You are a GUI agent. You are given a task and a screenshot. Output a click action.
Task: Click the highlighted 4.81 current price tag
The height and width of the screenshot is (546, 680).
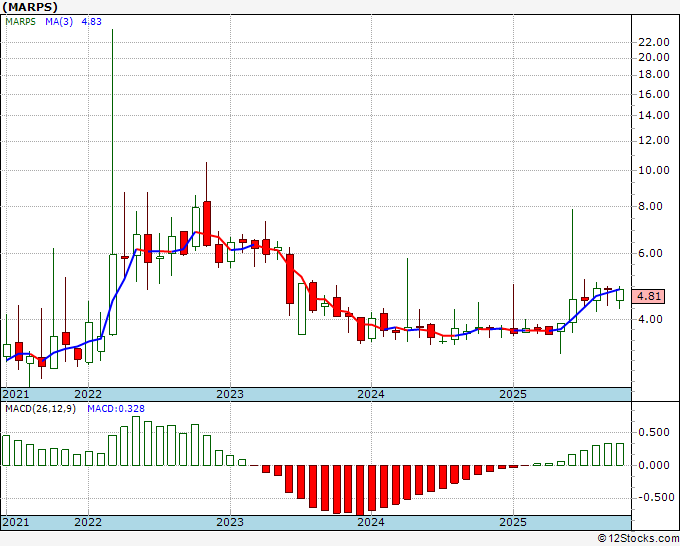point(648,296)
